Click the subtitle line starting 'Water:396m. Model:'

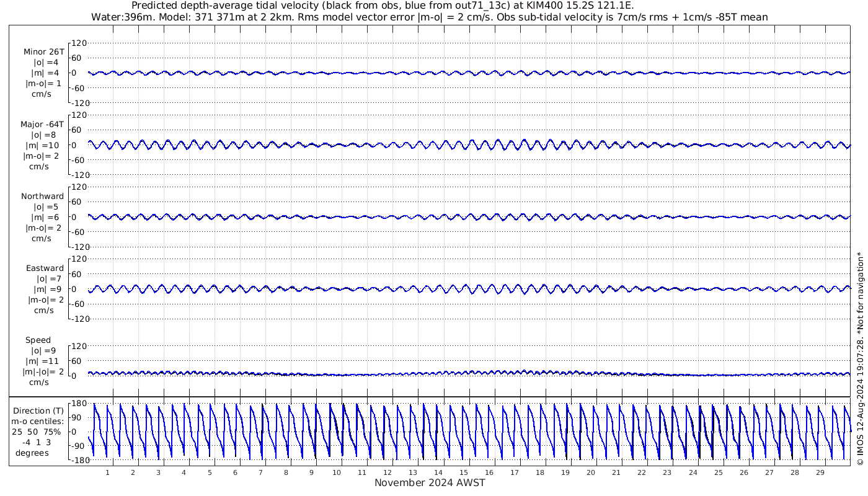point(430,17)
